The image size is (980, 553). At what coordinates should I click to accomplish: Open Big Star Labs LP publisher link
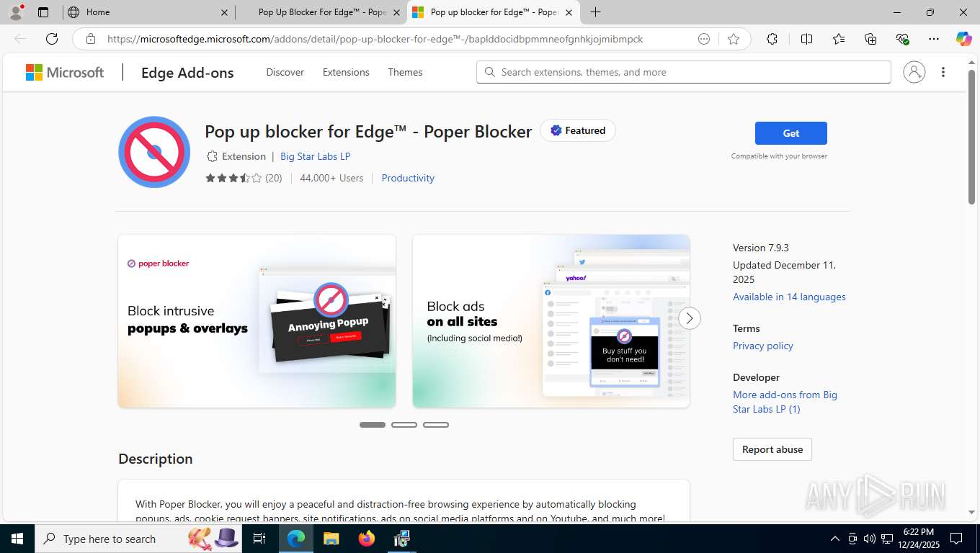[x=315, y=156]
